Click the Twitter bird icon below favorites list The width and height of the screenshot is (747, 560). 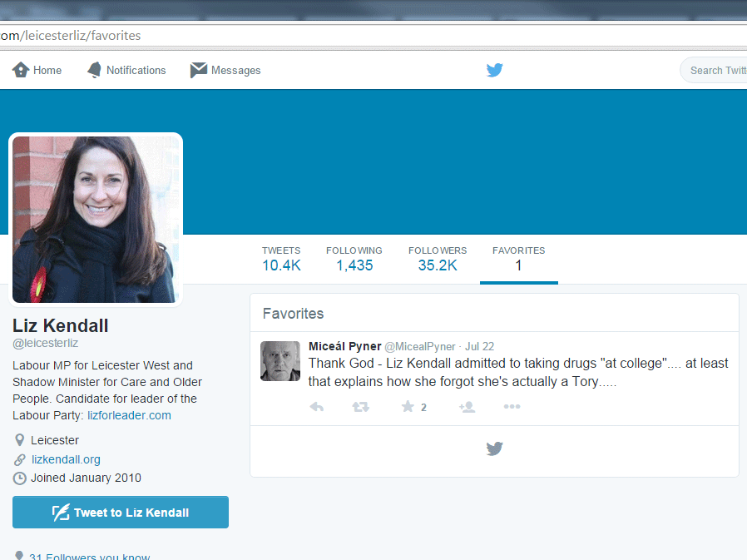[494, 449]
